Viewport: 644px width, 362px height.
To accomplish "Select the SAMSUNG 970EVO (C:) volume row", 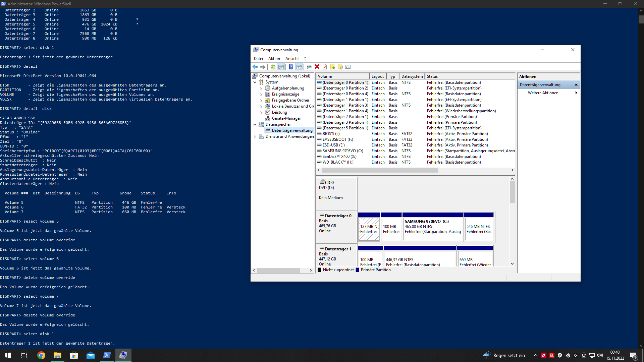I will pos(342,151).
